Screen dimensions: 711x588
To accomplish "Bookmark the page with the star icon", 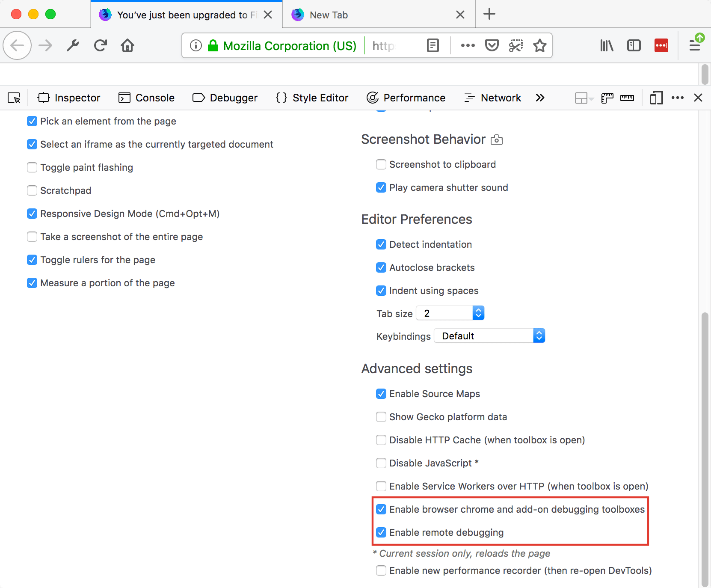I will point(540,45).
